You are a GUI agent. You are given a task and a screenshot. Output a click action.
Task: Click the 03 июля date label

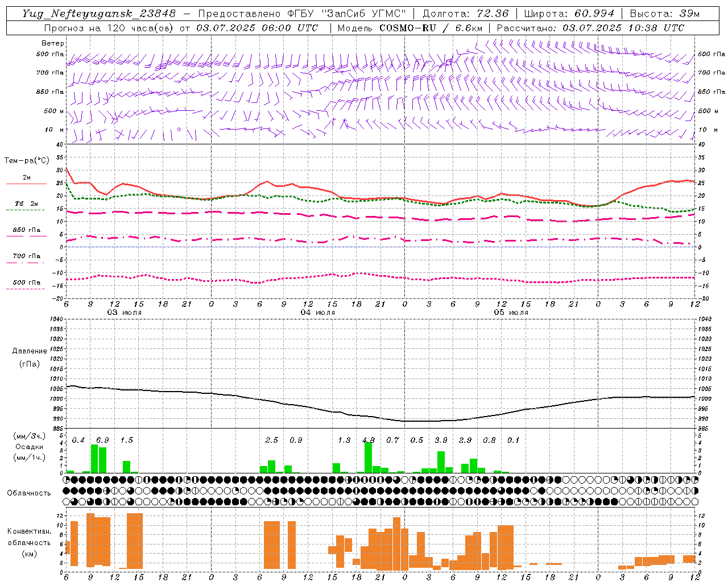[x=124, y=313]
